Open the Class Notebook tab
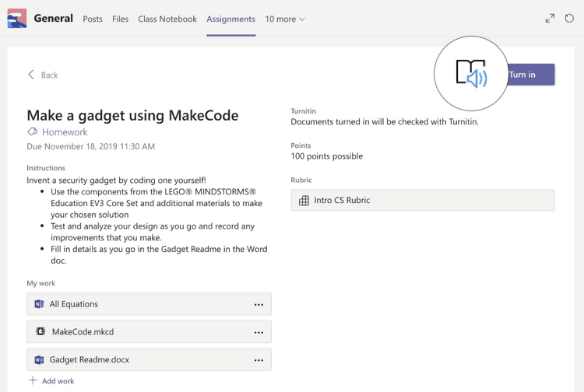584x392 pixels. tap(167, 19)
